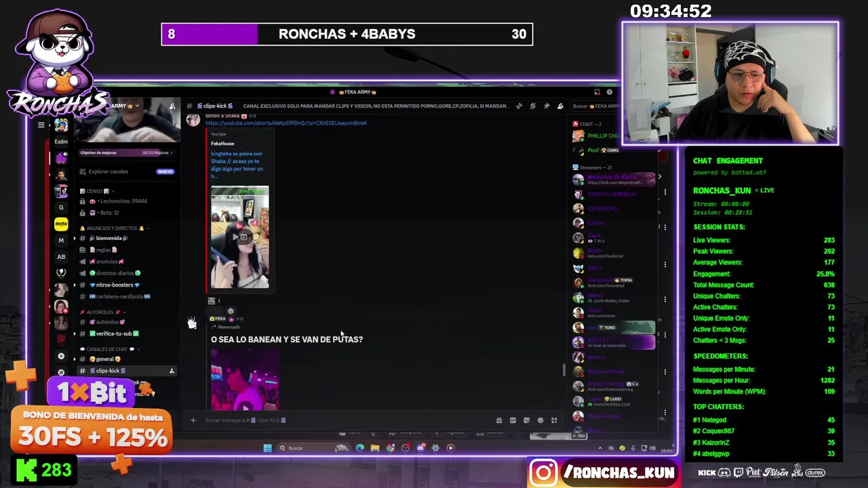Click the reaction count under the embed

tap(214, 301)
